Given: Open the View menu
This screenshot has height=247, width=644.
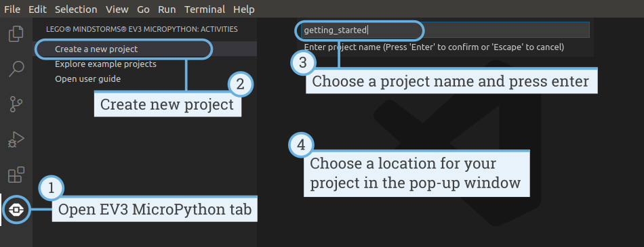Looking at the screenshot, I should (x=117, y=9).
